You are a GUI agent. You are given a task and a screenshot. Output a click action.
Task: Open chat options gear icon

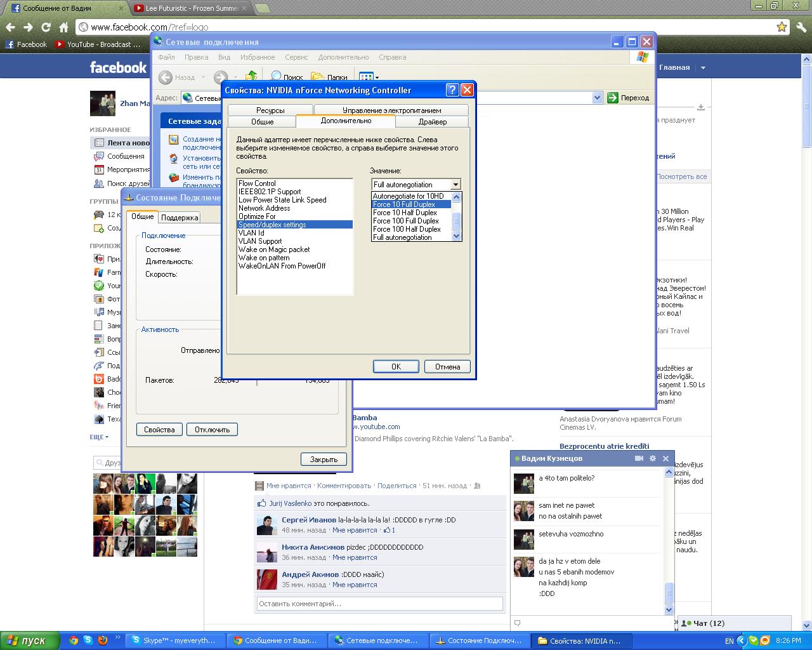click(653, 458)
